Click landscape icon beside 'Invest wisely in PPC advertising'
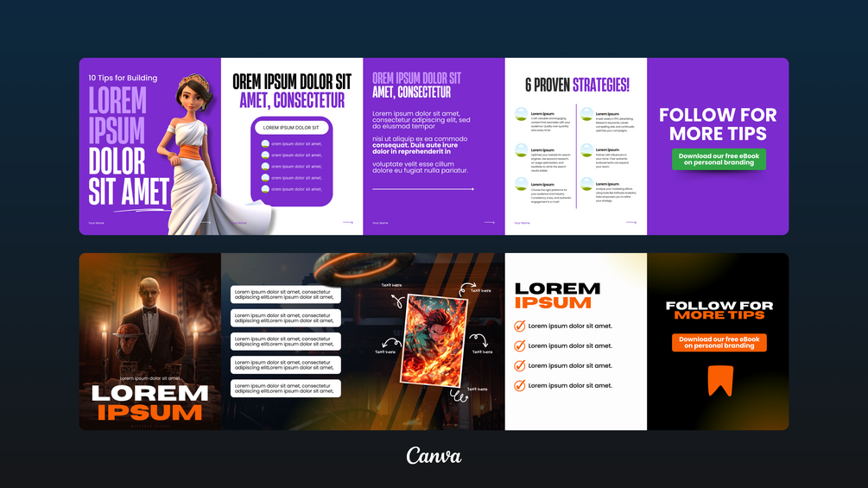 pos(586,115)
